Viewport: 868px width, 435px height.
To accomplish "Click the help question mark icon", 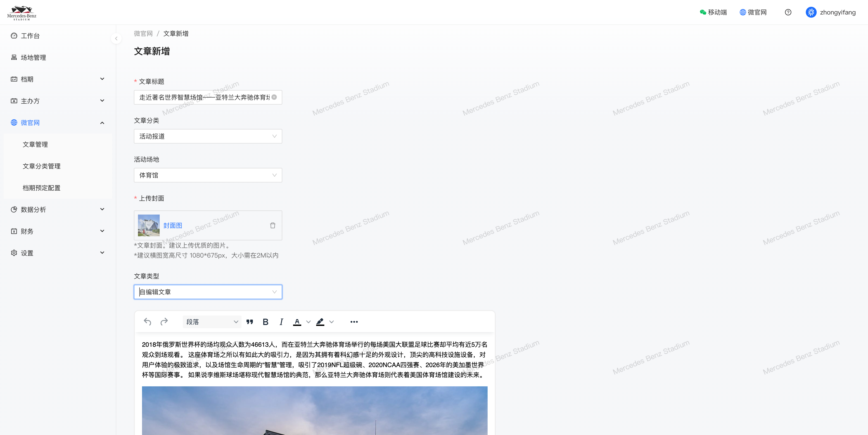I will click(x=788, y=12).
